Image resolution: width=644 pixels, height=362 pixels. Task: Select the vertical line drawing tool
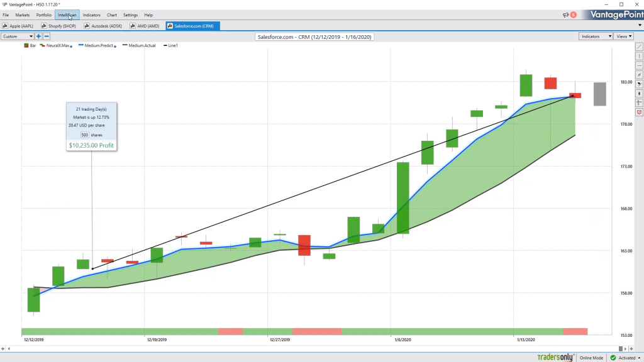639,56
